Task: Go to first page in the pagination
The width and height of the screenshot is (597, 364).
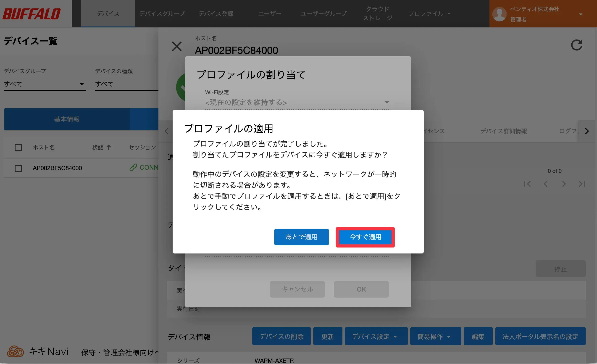Action: [527, 184]
